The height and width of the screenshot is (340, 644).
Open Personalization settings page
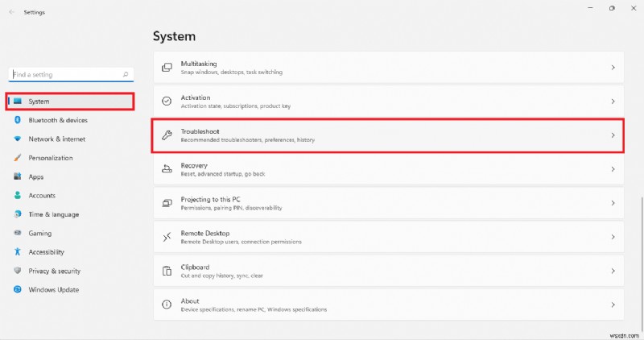[x=51, y=158]
